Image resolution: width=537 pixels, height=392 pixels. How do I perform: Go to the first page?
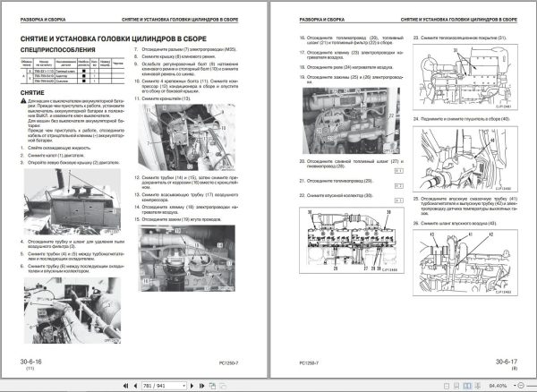[x=125, y=386]
